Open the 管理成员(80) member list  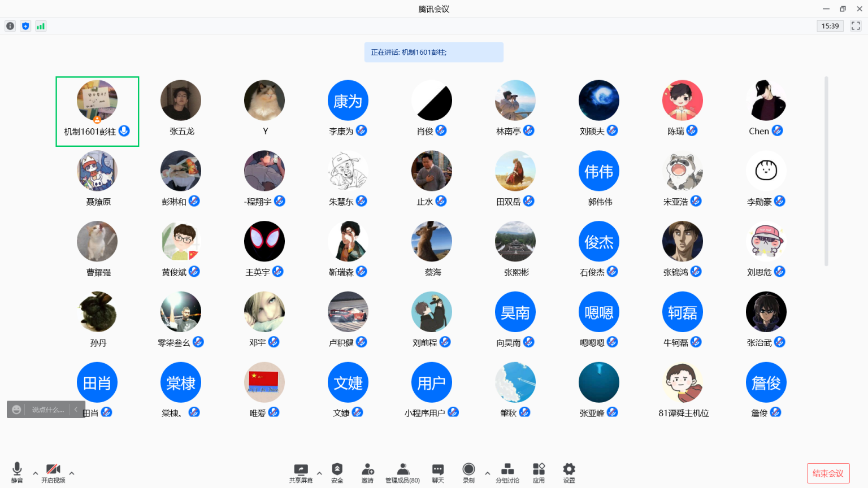click(x=402, y=473)
